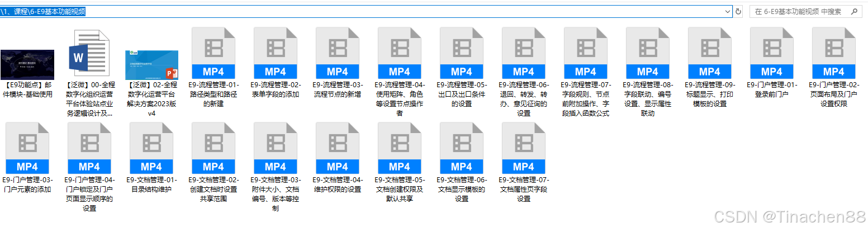Image resolution: width=868 pixels, height=232 pixels.
Task: Click the E9-门户管理-03 门户元素的添加 video icon
Action: 27,148
